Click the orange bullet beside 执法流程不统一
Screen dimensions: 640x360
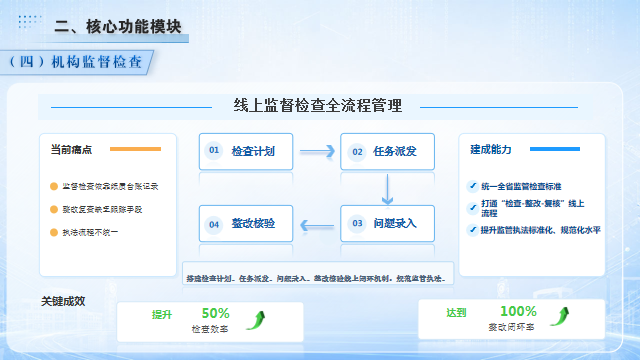(x=54, y=232)
